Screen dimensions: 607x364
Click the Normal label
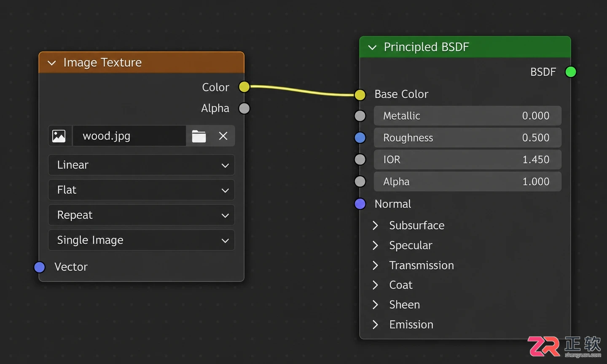coord(393,204)
